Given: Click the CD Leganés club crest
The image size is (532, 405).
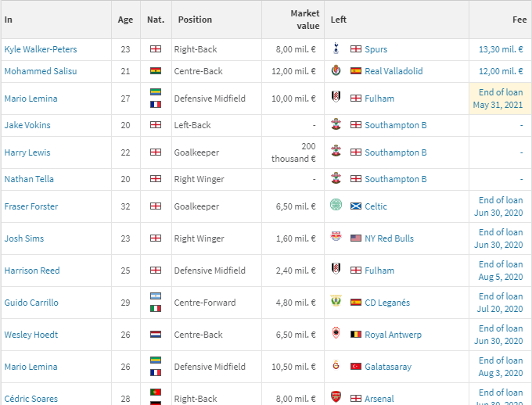Looking at the screenshot, I should (x=336, y=302).
